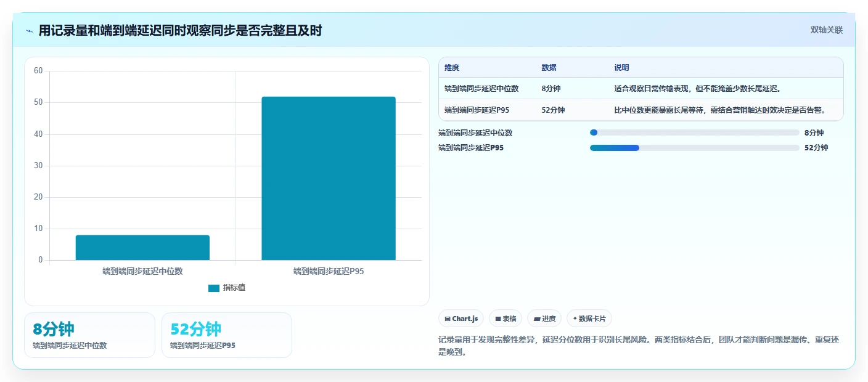Click progress value 52分钟
Viewport: 868px width, 382px height.
816,148
